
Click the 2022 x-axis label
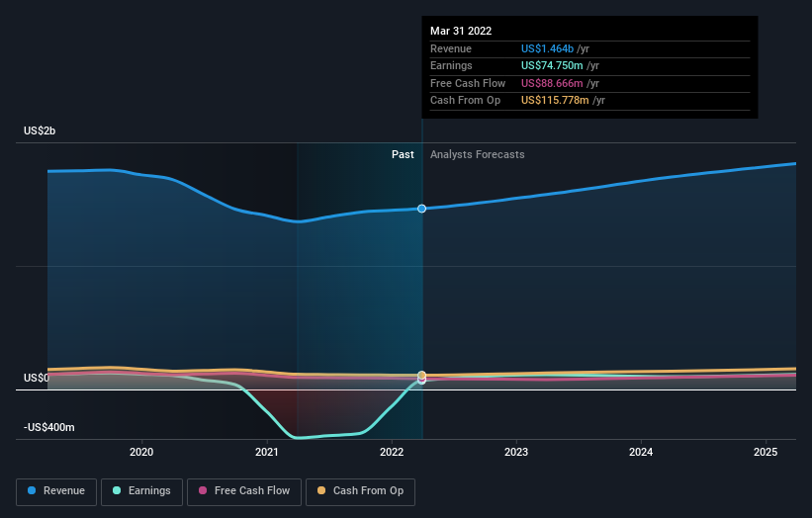tap(392, 452)
